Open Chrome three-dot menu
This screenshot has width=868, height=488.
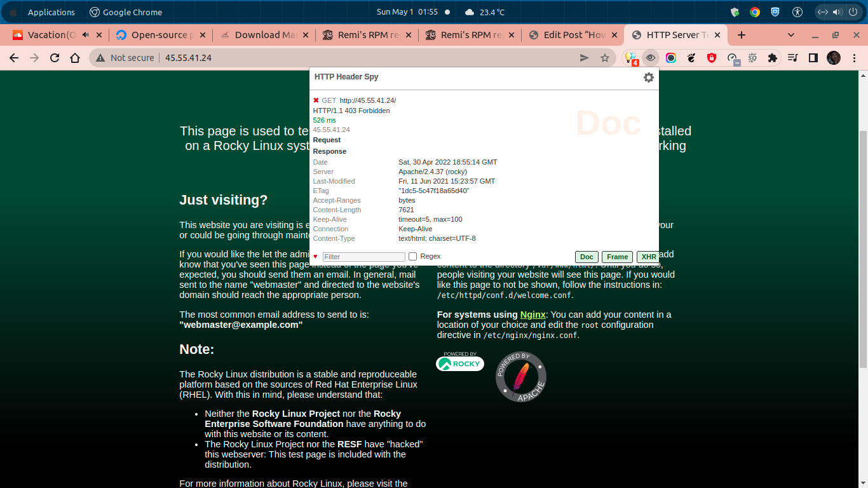[x=854, y=58]
